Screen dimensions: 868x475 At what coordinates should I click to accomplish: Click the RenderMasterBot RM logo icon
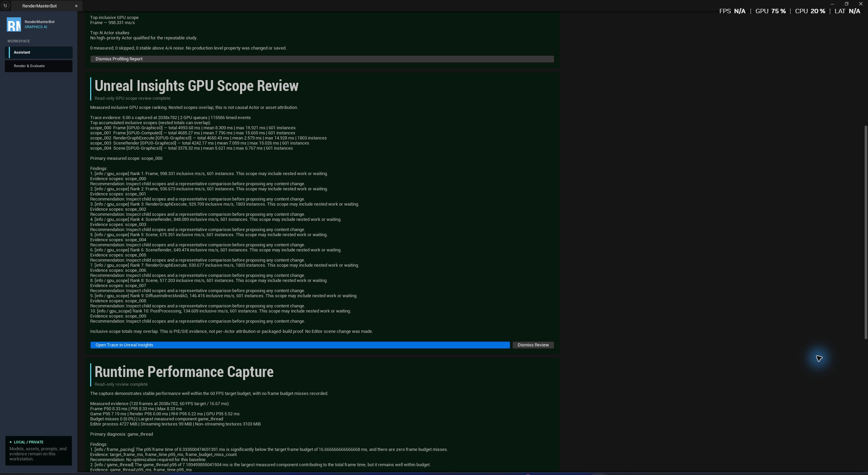click(x=14, y=24)
